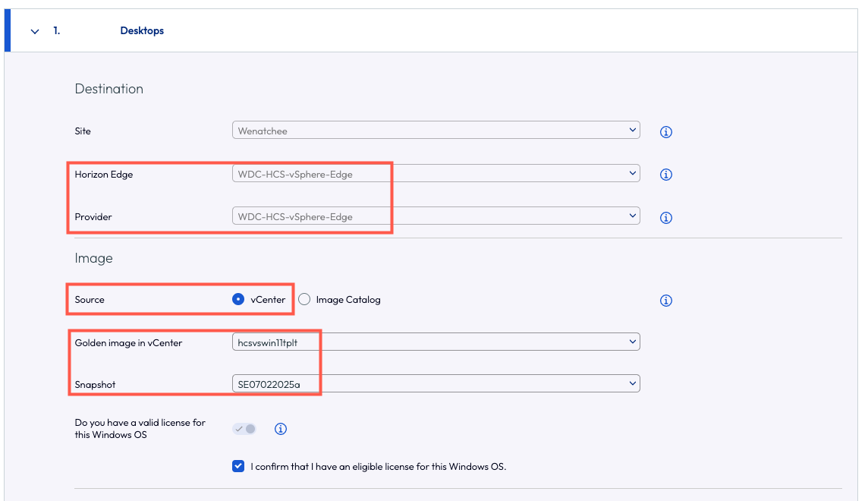Screen dimensions: 868x501
Task: Toggle the valid Windows license switch
Action: (244, 429)
